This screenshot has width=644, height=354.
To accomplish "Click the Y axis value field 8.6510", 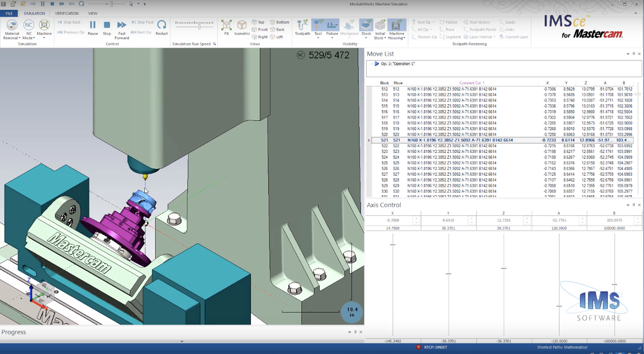I will pos(448,221).
